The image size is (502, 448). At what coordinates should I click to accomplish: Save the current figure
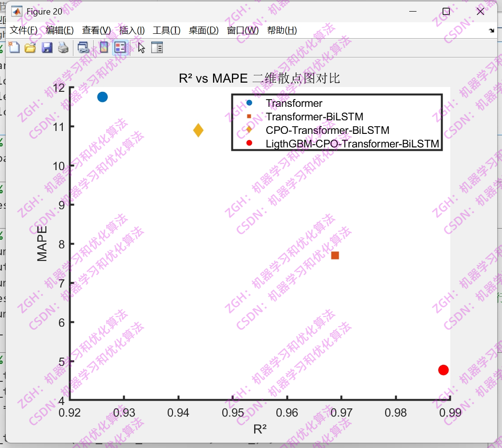pyautogui.click(x=47, y=47)
